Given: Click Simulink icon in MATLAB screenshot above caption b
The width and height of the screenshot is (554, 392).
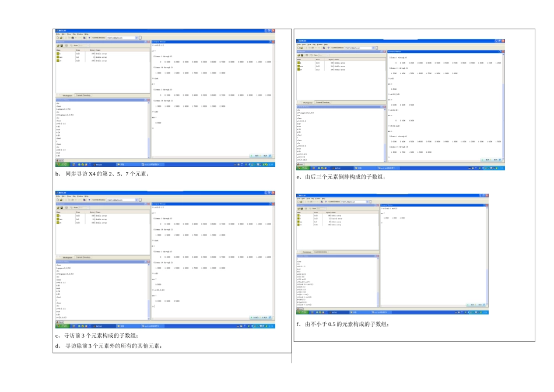Looking at the screenshot, I should 85,38.
